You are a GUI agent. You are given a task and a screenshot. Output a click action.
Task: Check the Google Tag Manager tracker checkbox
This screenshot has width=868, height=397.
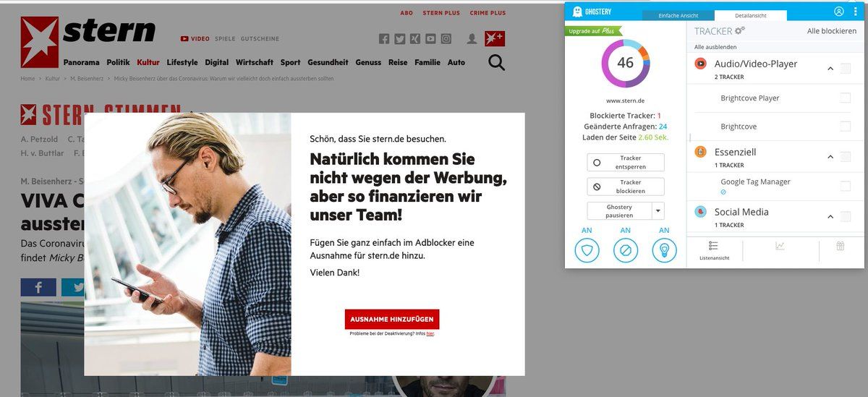click(845, 186)
